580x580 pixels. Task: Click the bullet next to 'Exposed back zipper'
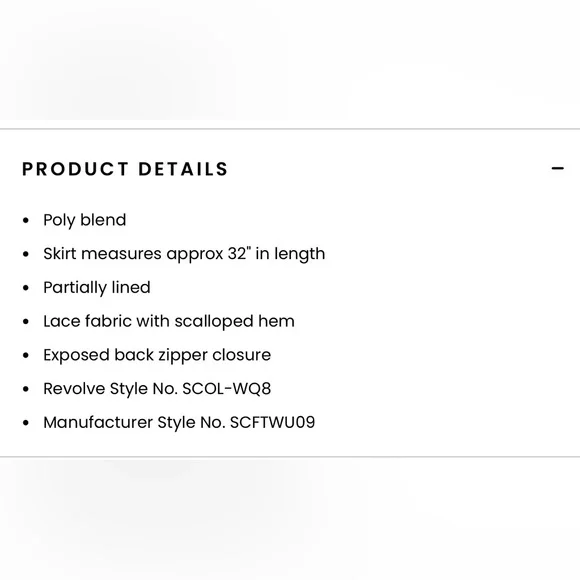point(26,355)
